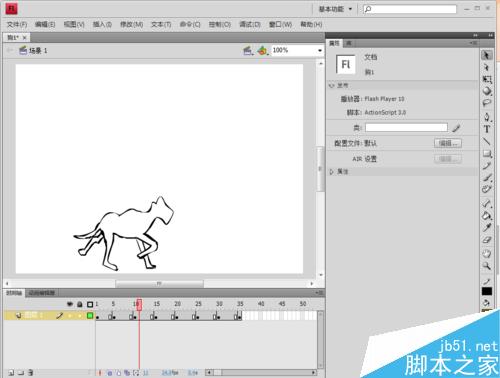Open the Insert (I) menu

coord(102,24)
